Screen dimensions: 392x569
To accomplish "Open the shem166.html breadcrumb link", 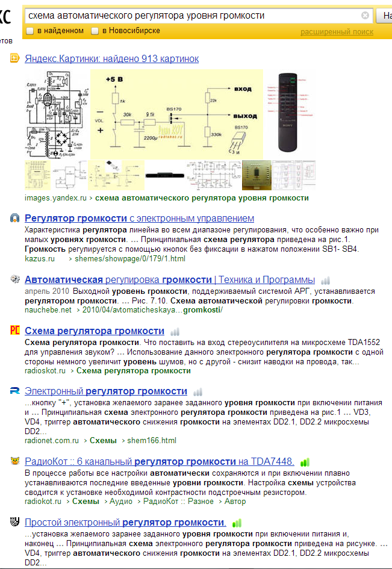I will tap(152, 440).
